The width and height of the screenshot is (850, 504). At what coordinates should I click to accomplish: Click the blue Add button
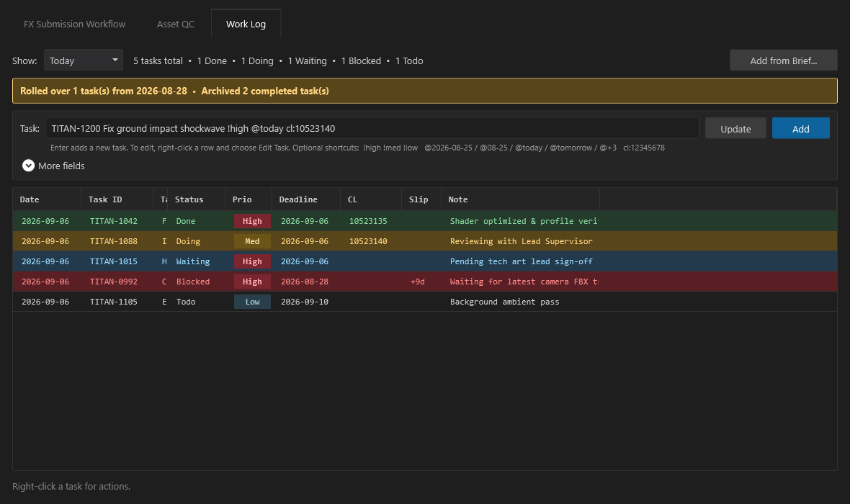pos(801,128)
